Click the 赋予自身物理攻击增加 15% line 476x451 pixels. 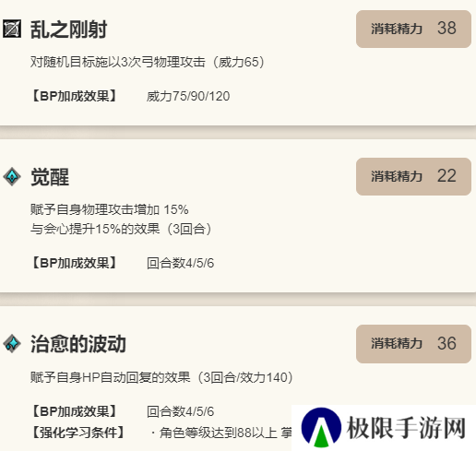pyautogui.click(x=110, y=209)
